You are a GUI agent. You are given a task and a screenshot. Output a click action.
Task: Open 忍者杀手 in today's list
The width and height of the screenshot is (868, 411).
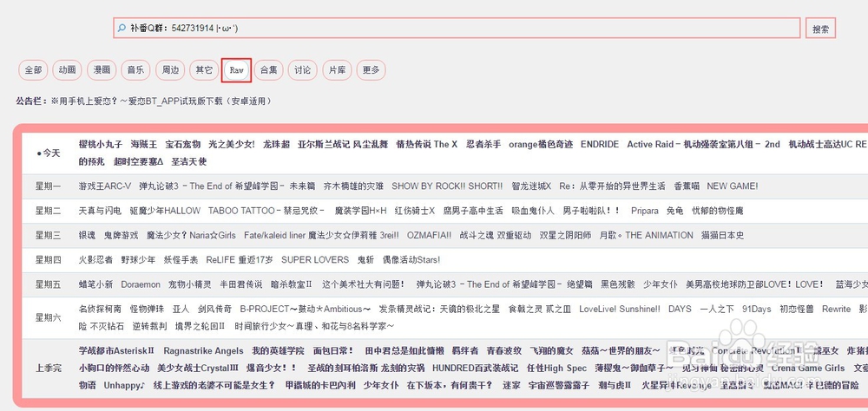[x=483, y=145]
